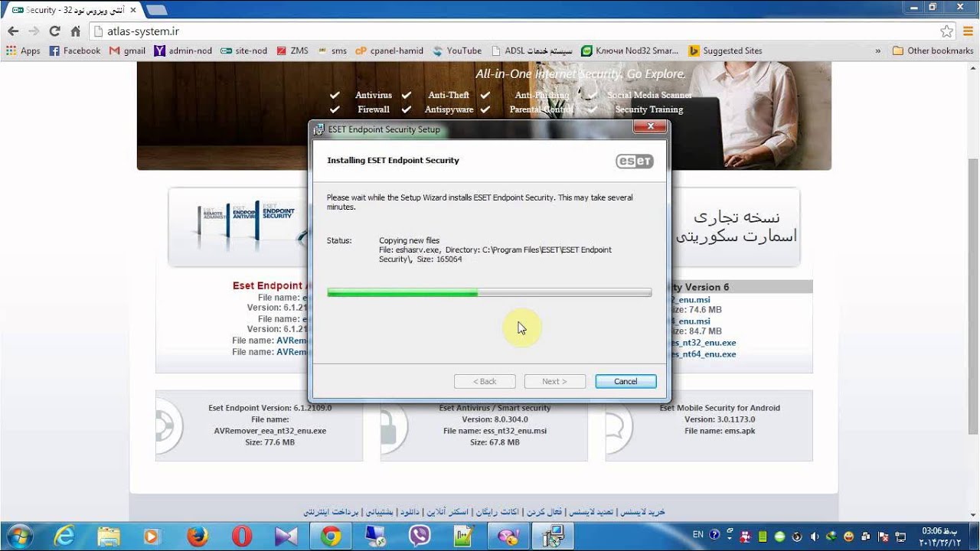Click the greyed Back button in setup
The height and width of the screenshot is (551, 980).
(485, 381)
